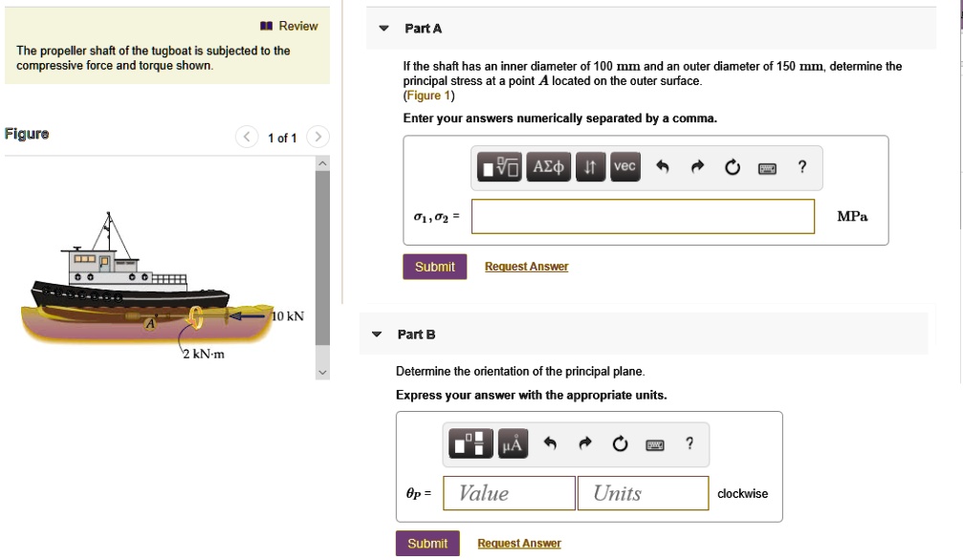Screen dimensions: 963x560
Task: Click the Units field for θp
Action: pyautogui.click(x=643, y=493)
